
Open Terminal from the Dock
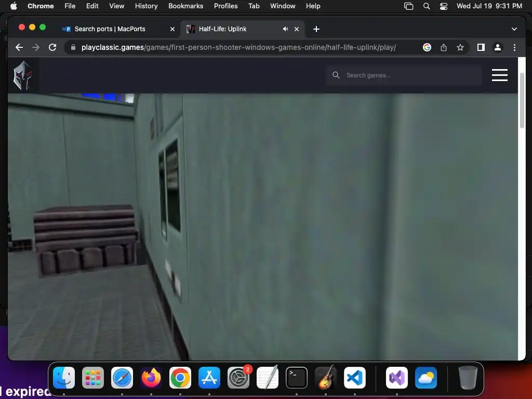297,378
